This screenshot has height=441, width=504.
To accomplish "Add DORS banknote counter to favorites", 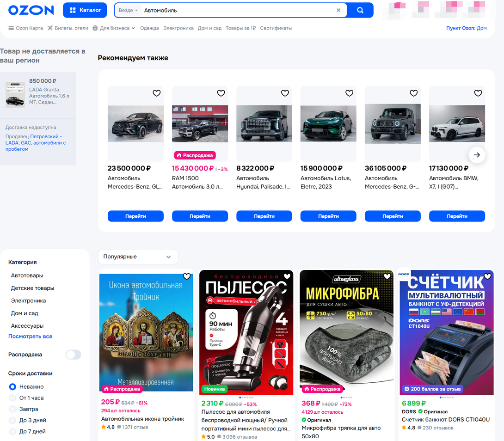I will coord(487,276).
